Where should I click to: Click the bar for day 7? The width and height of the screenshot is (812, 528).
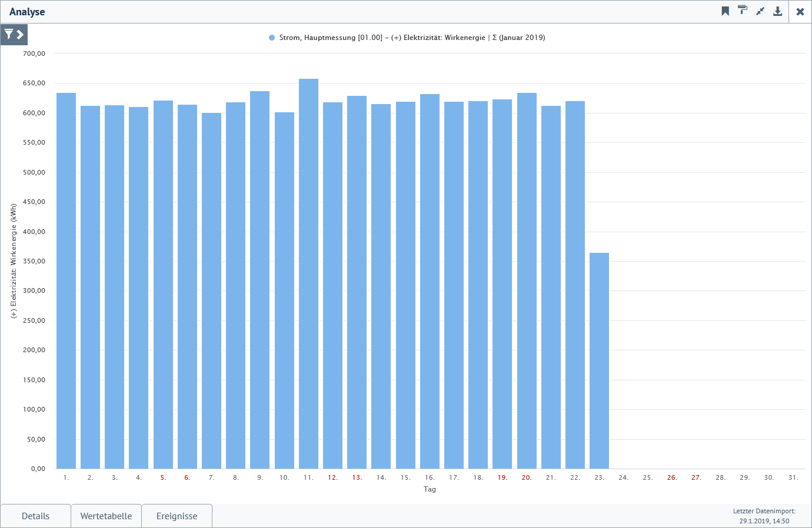[211, 291]
